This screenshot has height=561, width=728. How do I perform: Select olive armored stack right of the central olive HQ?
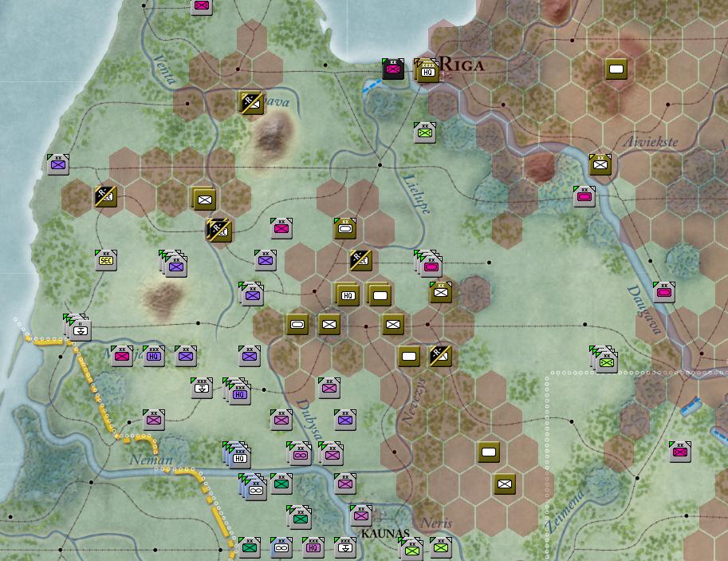click(379, 294)
